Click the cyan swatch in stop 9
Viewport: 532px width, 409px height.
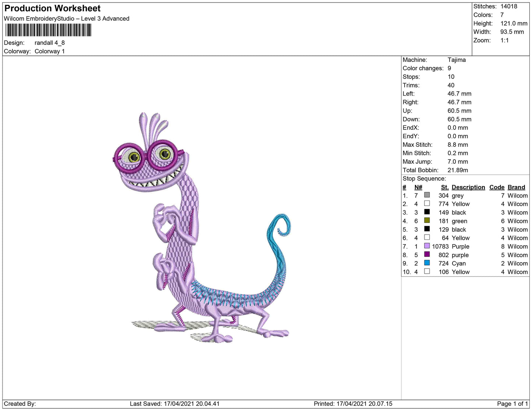[427, 263]
